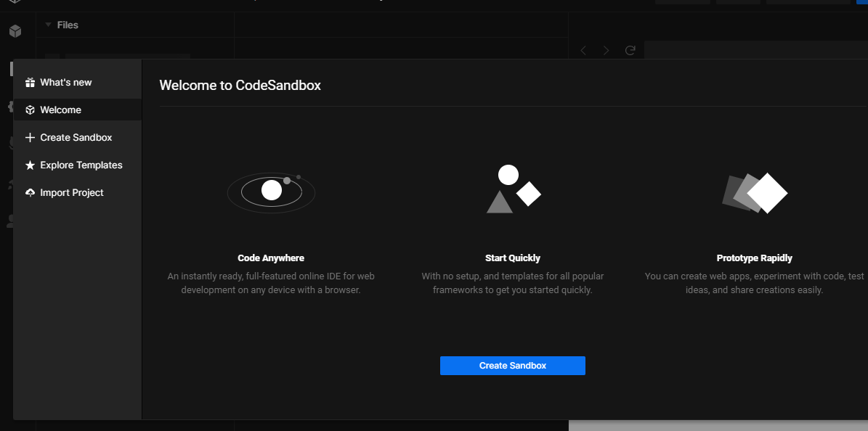Open Create Sandbox in the sidebar menu

point(78,137)
